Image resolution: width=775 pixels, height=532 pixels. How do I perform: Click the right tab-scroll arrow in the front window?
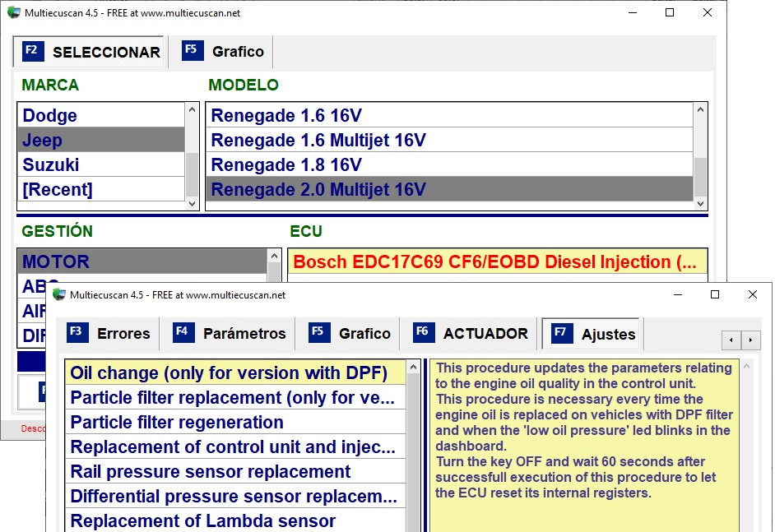pyautogui.click(x=750, y=340)
